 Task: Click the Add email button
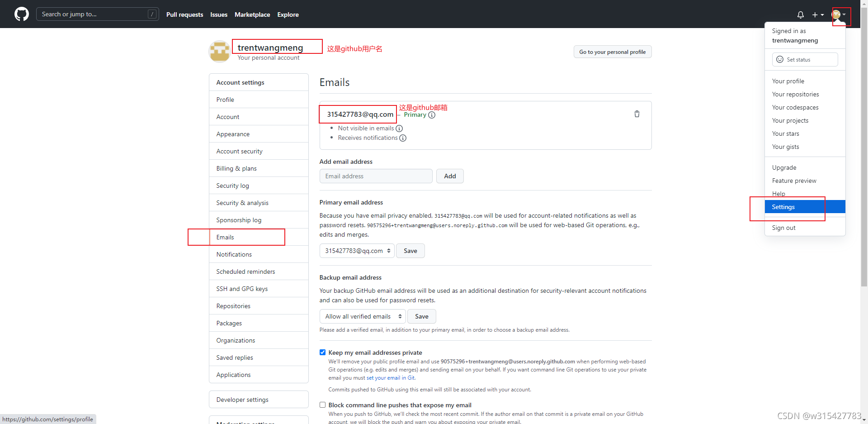point(450,176)
